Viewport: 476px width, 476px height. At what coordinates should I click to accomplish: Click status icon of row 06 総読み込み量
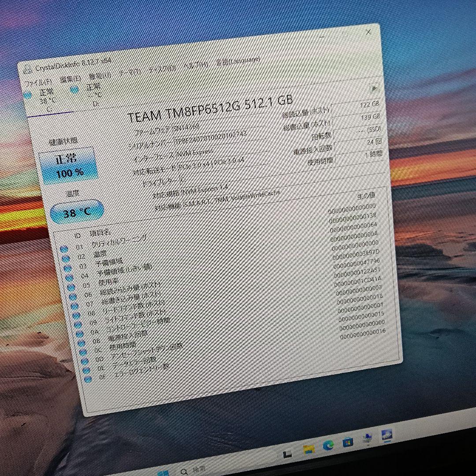73,297
